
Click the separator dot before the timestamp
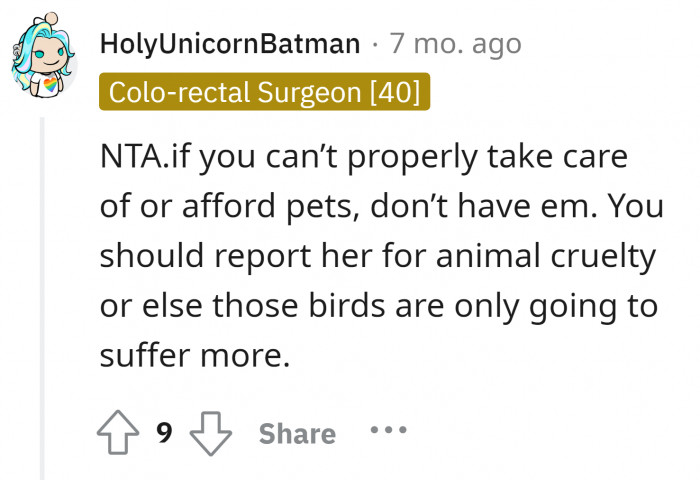click(374, 45)
